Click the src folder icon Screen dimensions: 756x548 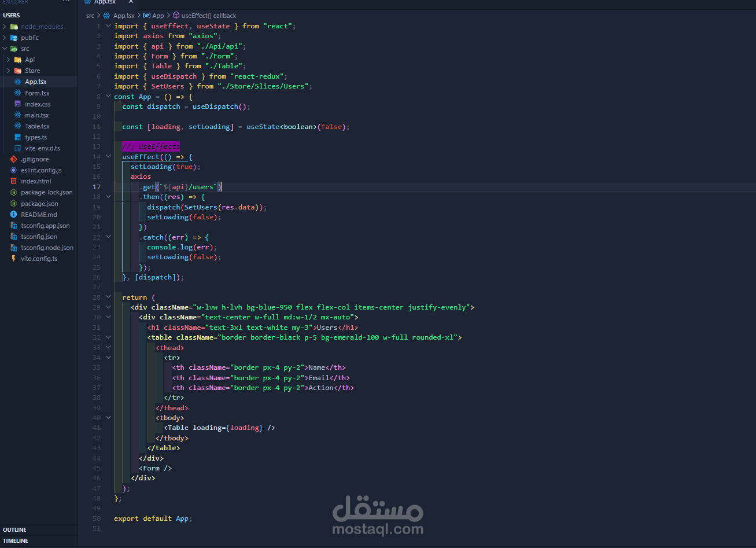tap(14, 49)
